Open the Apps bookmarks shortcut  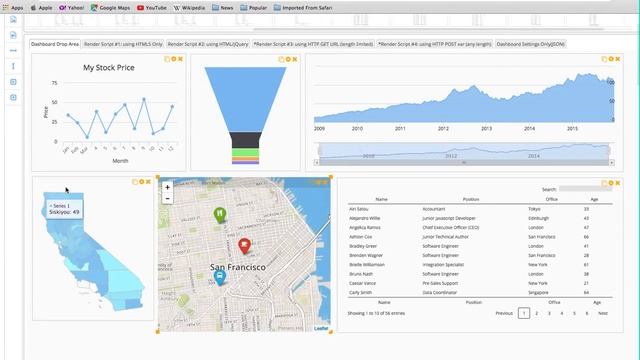coord(13,7)
